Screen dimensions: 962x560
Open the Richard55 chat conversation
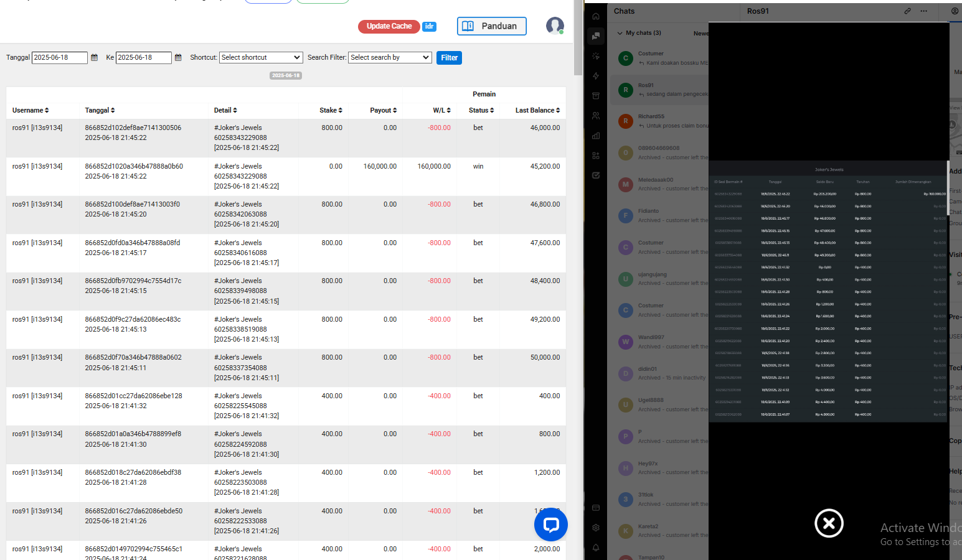659,121
